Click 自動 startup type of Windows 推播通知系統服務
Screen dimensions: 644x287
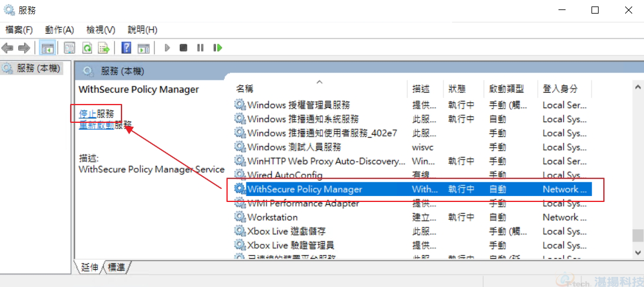coord(498,119)
